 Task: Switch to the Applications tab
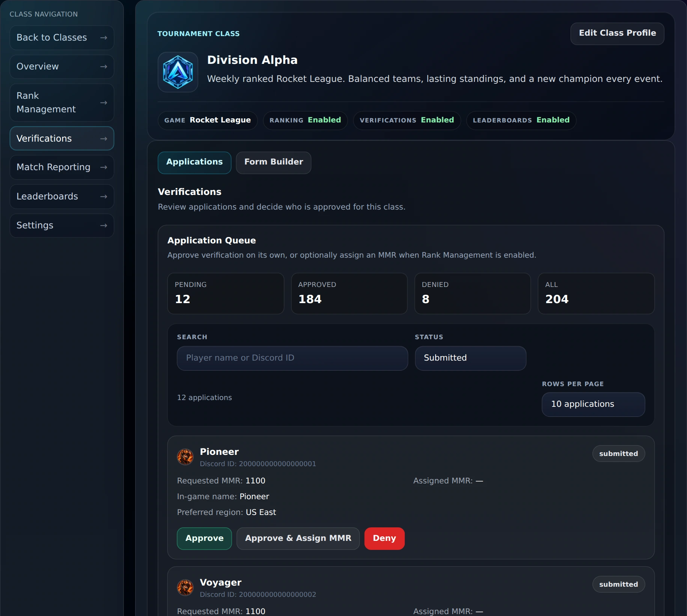pos(194,162)
